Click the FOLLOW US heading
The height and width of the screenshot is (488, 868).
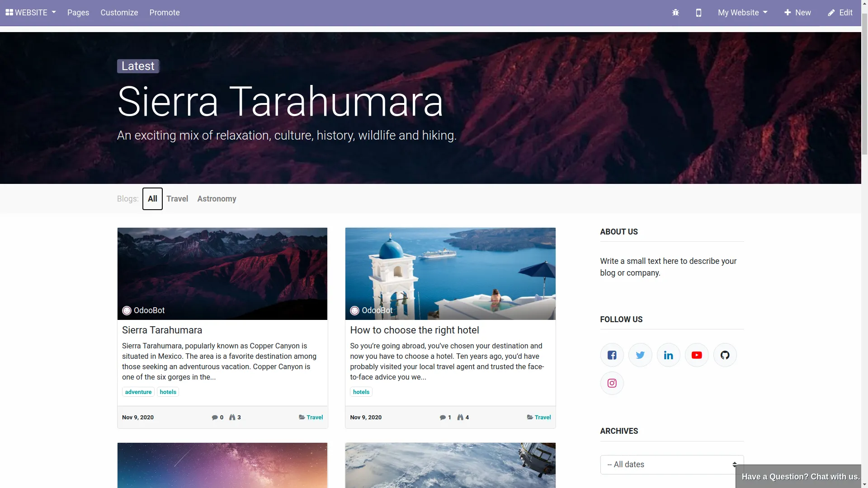click(621, 319)
